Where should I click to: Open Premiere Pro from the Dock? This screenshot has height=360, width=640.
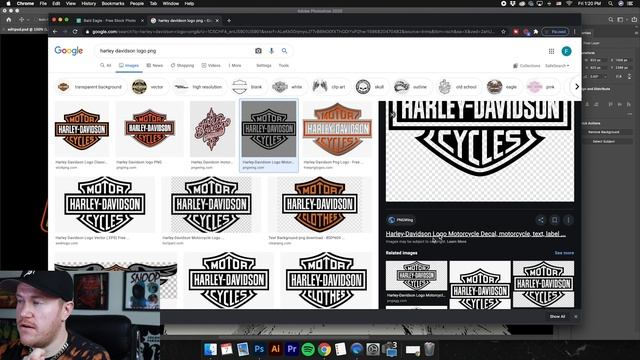pos(292,349)
